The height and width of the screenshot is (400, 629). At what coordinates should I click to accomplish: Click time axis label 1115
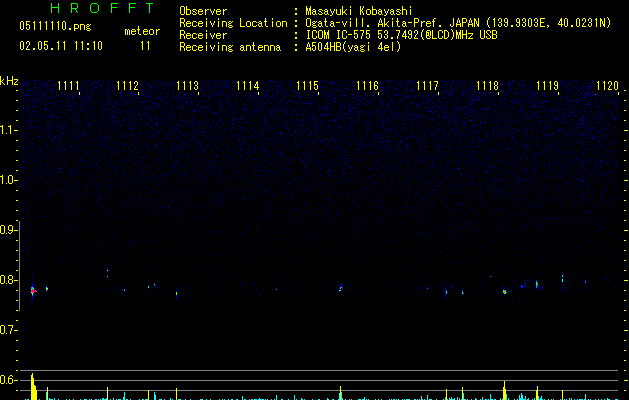coord(307,86)
